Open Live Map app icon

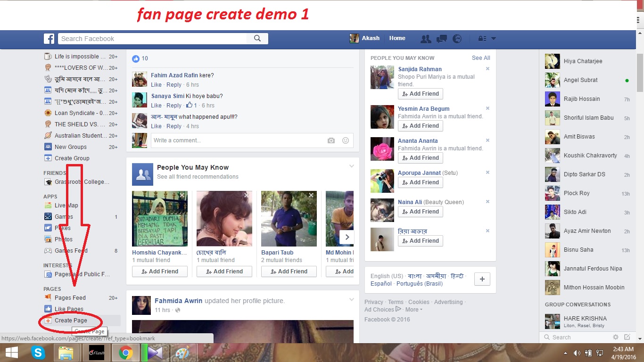(48, 206)
